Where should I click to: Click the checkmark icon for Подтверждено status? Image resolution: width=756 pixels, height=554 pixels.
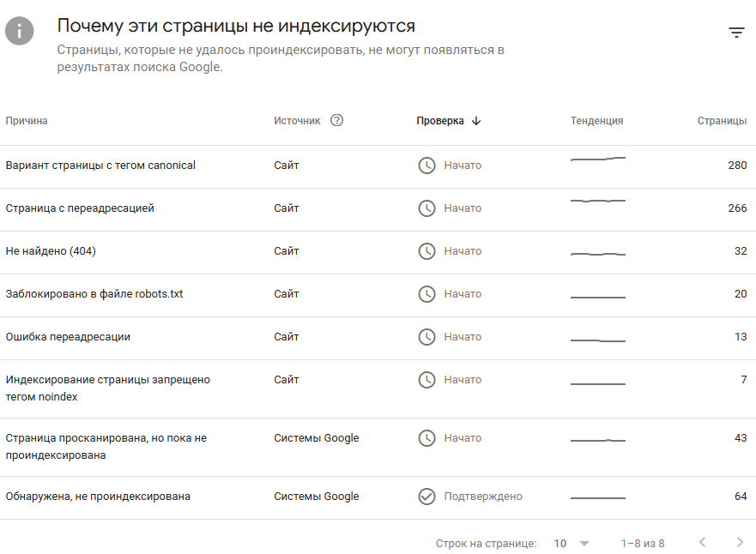426,497
